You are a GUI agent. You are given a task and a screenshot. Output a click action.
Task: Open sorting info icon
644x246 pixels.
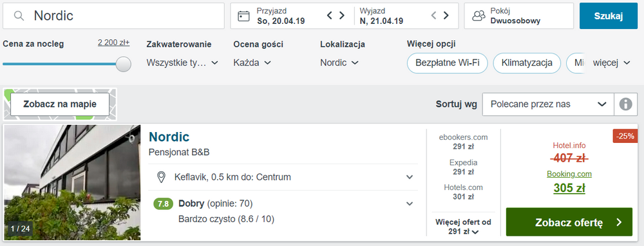(625, 104)
